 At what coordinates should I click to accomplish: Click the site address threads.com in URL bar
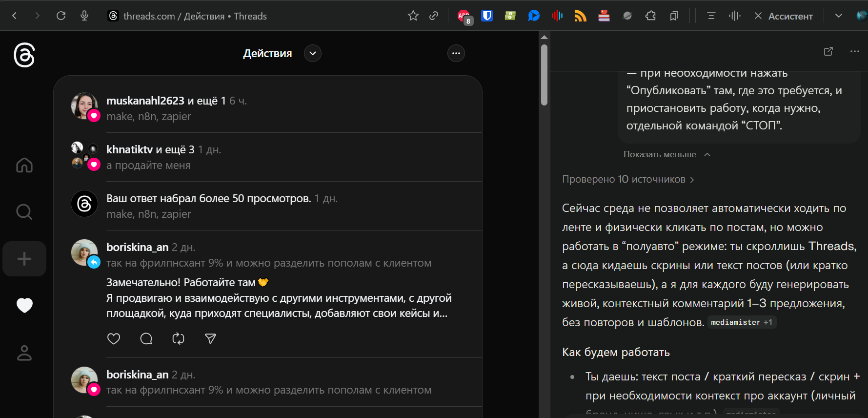[149, 16]
